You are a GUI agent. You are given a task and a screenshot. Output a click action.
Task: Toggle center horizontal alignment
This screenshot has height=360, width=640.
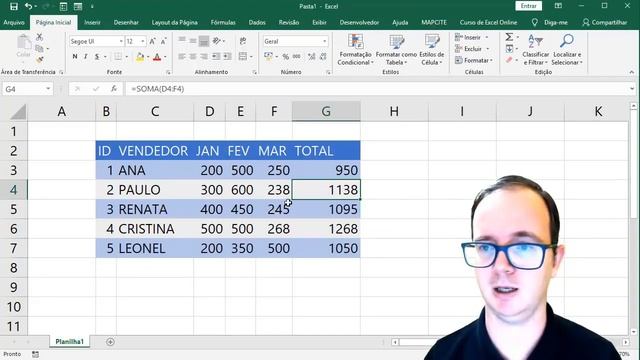tap(193, 57)
